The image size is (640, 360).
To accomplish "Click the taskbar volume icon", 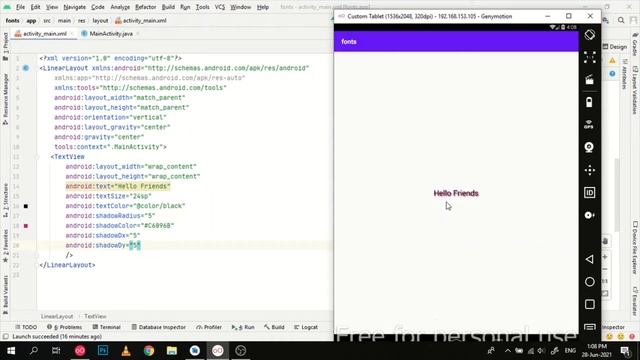I will point(541,351).
